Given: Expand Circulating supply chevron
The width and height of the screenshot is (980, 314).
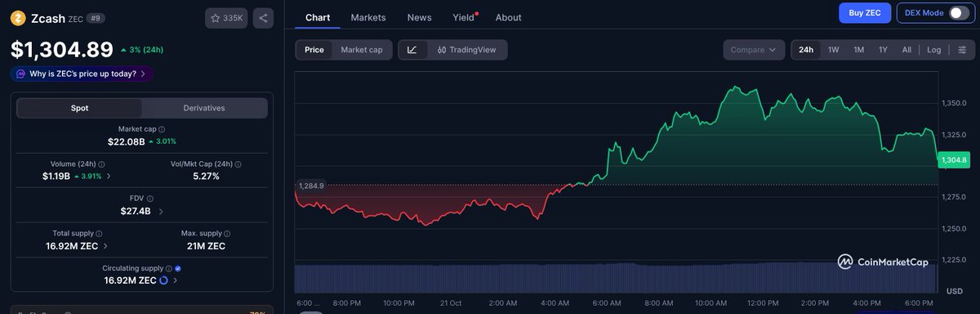Looking at the screenshot, I should coord(176,280).
